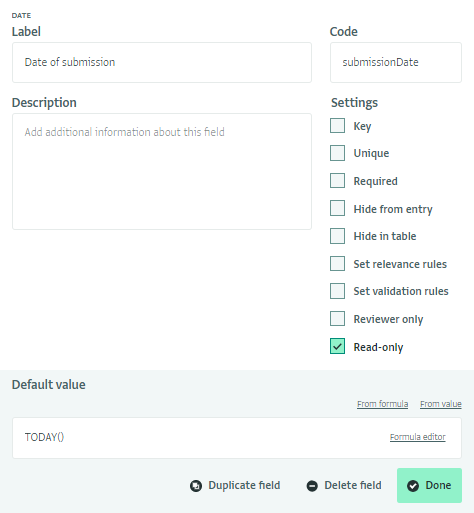474x513 pixels.
Task: Click the Hide from entry label
Action: click(393, 209)
